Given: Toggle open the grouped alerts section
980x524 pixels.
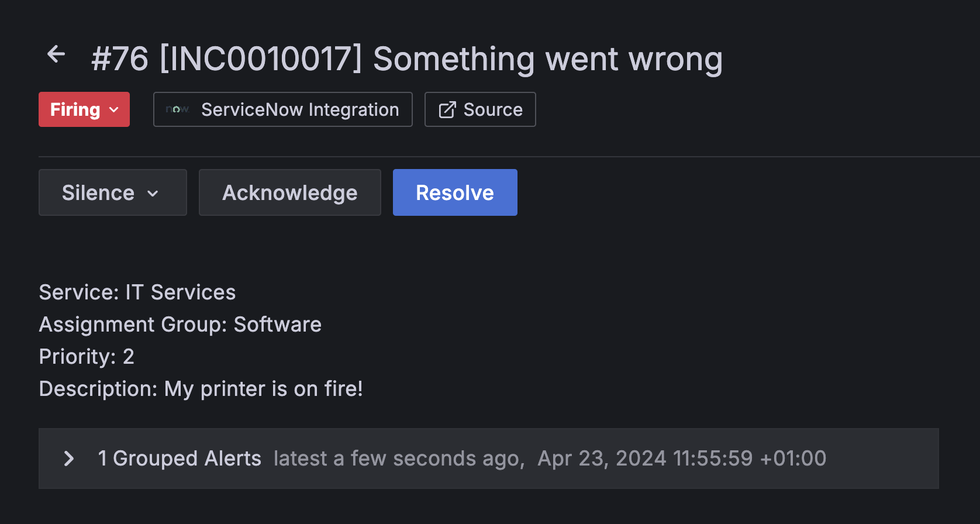Looking at the screenshot, I should [x=68, y=458].
